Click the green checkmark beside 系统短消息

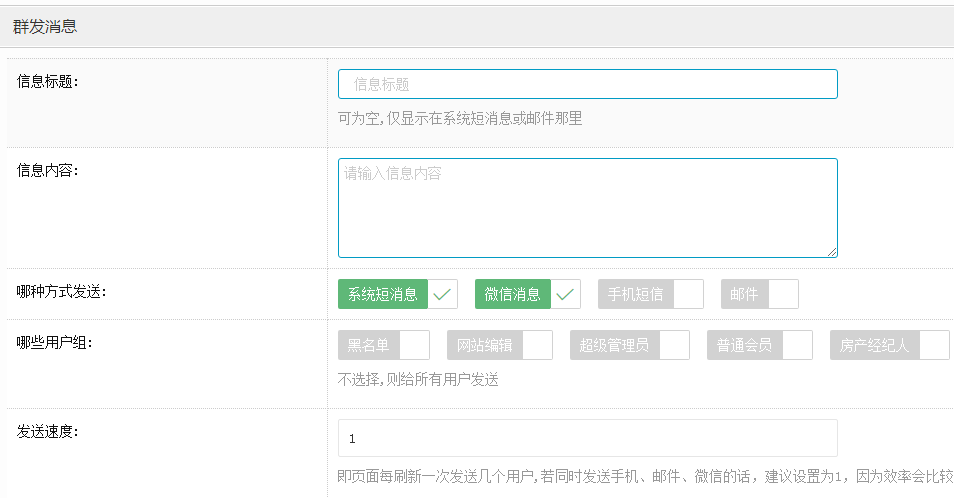[x=443, y=294]
